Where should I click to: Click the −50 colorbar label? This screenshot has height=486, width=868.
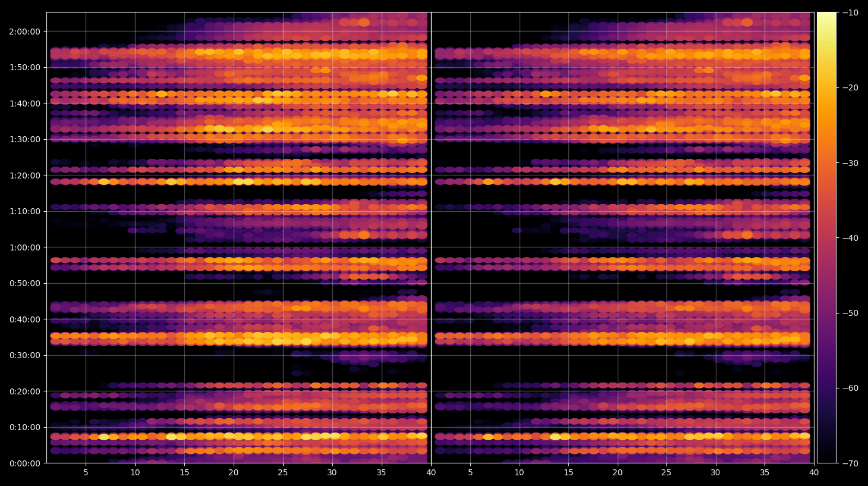(850, 313)
